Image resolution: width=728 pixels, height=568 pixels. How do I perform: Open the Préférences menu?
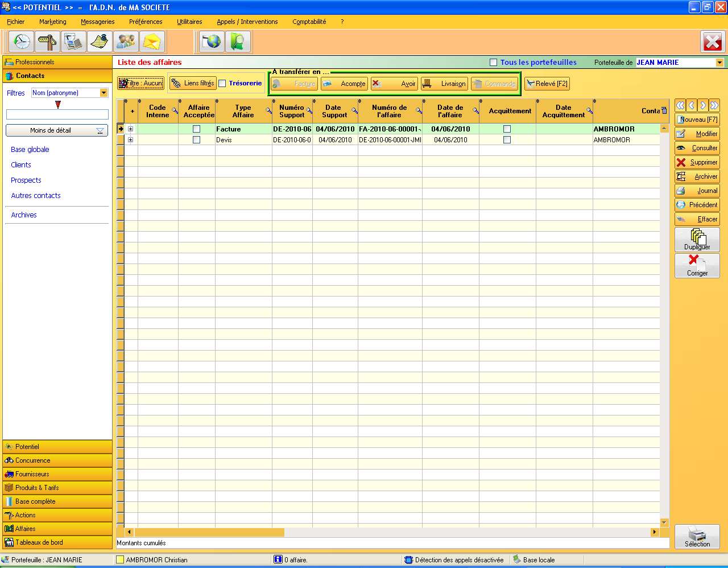click(146, 22)
